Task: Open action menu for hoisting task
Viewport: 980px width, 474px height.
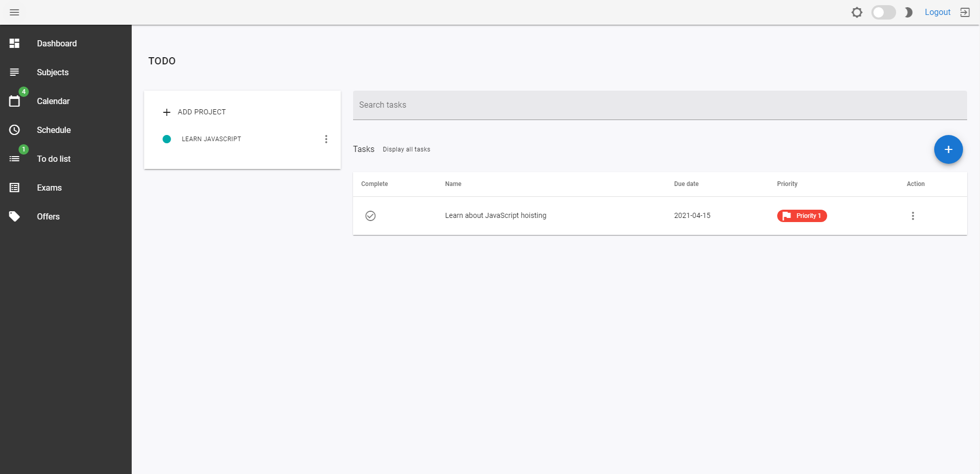Action: coord(913,216)
